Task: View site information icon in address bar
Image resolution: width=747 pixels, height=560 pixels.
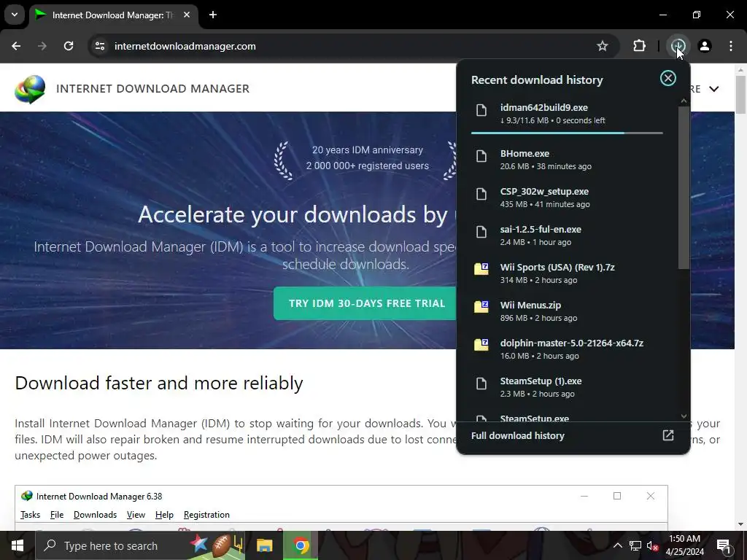Action: pyautogui.click(x=99, y=46)
